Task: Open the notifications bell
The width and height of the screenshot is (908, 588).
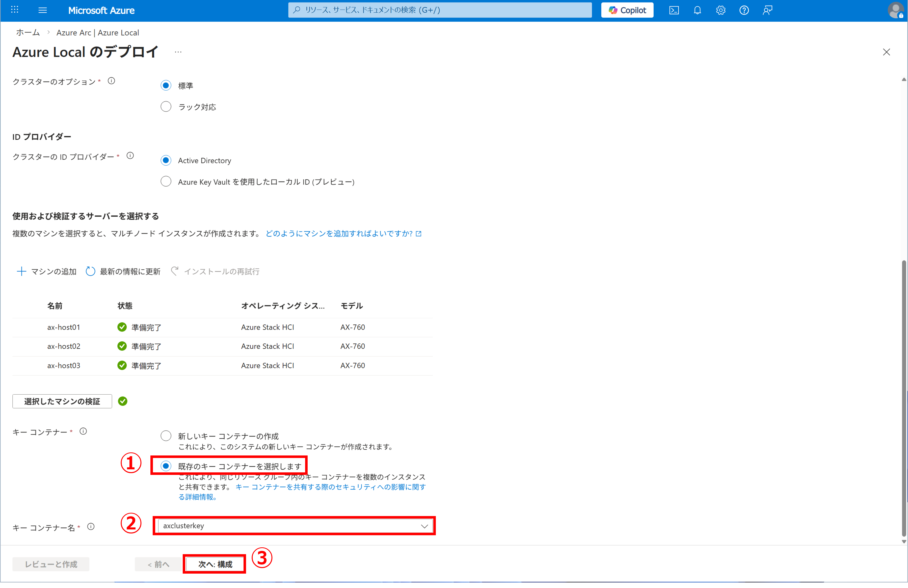Action: (x=697, y=10)
